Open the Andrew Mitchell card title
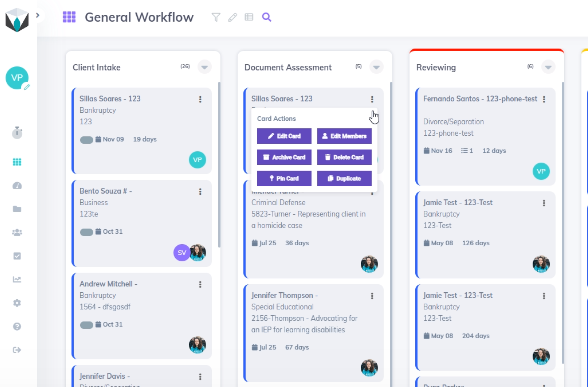This screenshot has width=588, height=387. click(108, 284)
